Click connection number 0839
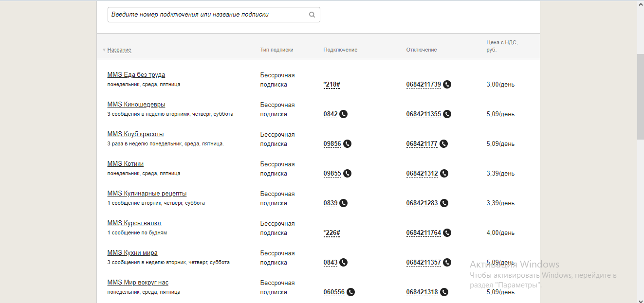The height and width of the screenshot is (303, 644). (331, 203)
